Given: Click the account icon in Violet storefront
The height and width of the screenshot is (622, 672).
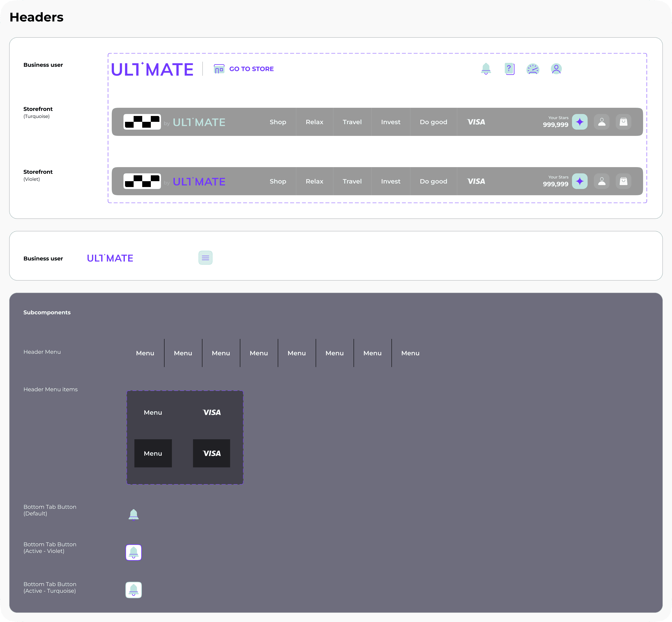Looking at the screenshot, I should [x=601, y=181].
